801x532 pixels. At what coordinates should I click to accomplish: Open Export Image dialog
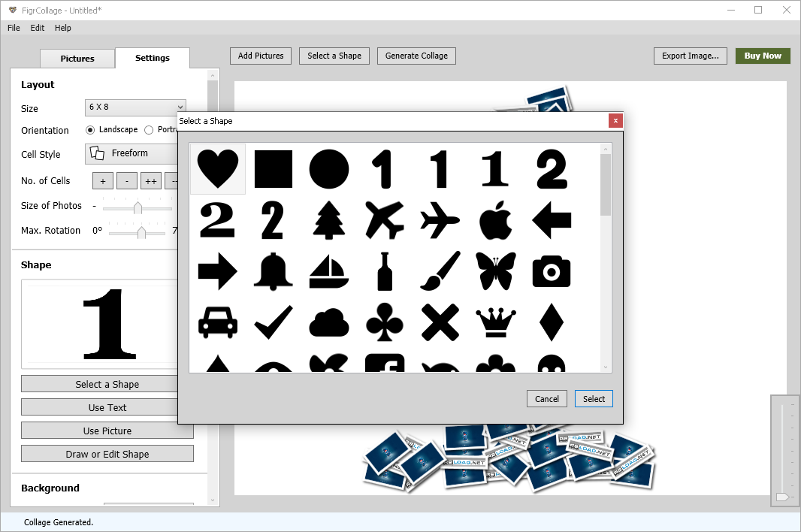coord(690,56)
